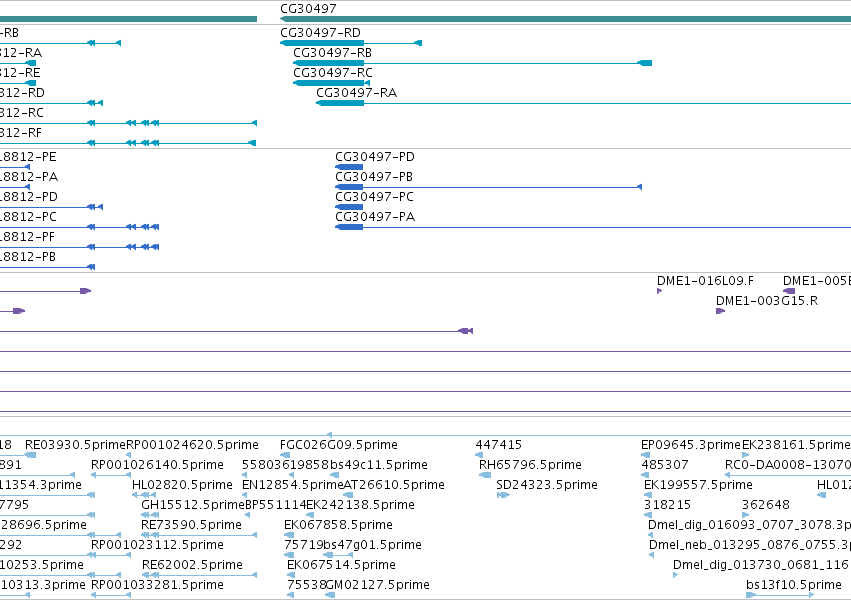Click the CG30497-PA protein label
This screenshot has height=600, width=851.
(x=375, y=217)
